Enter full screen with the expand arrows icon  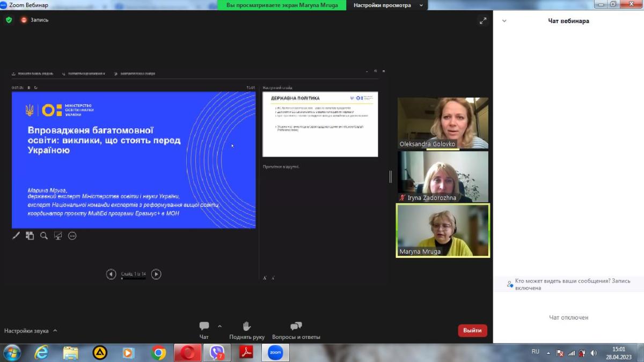(482, 21)
